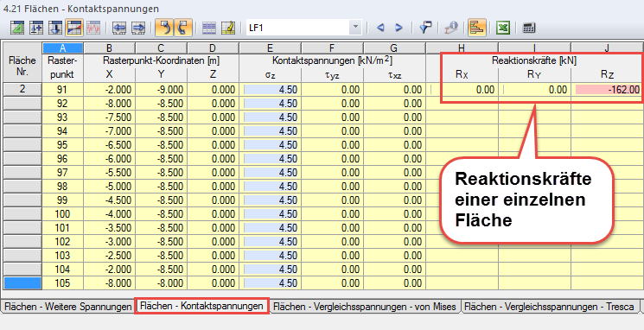Go to previous load case with blue left arrow
644x330 pixels.
click(380, 28)
